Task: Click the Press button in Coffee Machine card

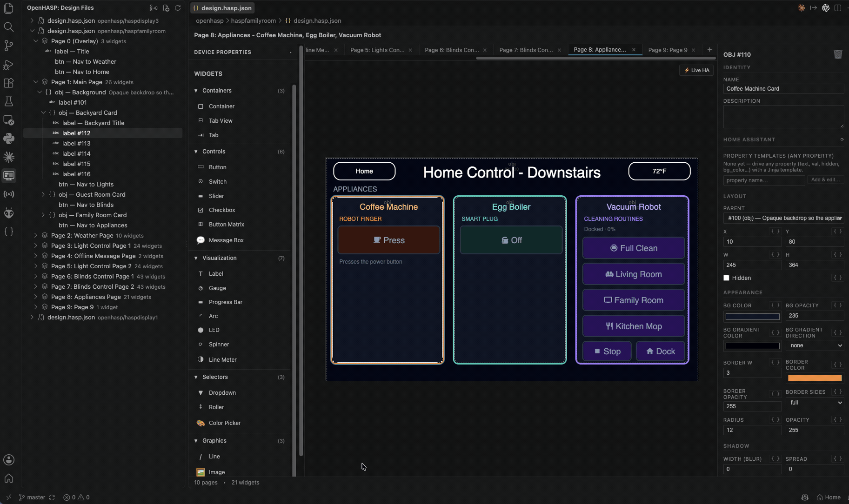Action: [389, 240]
